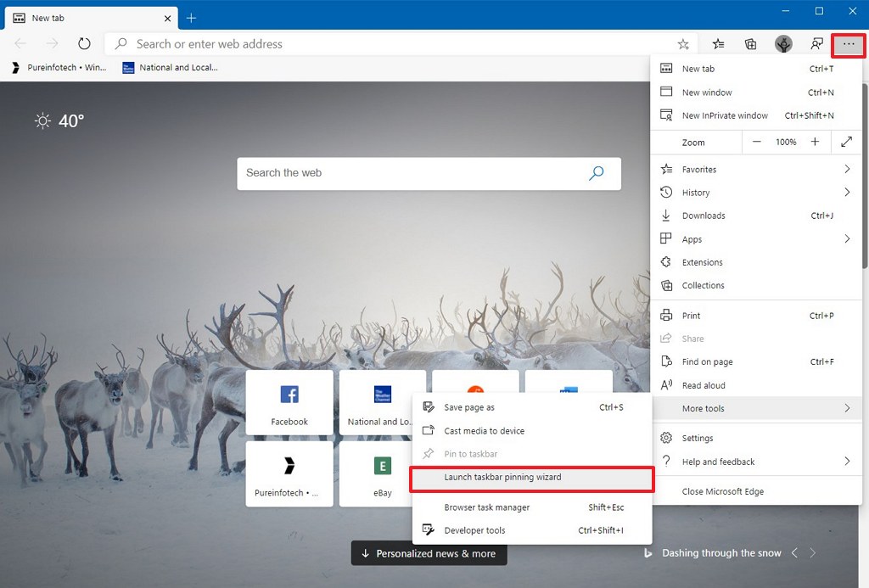Click the Personalized news & more button
The image size is (869, 588).
pyautogui.click(x=429, y=553)
